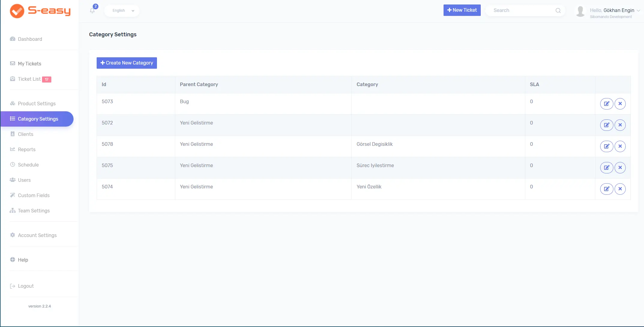Click the Users group icon
The width and height of the screenshot is (644, 327).
coord(13,180)
